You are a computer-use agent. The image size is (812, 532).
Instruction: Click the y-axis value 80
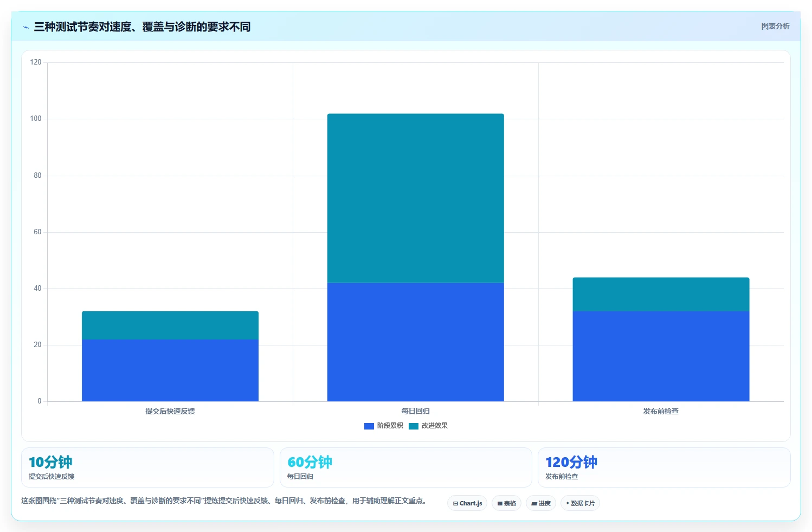tap(37, 176)
